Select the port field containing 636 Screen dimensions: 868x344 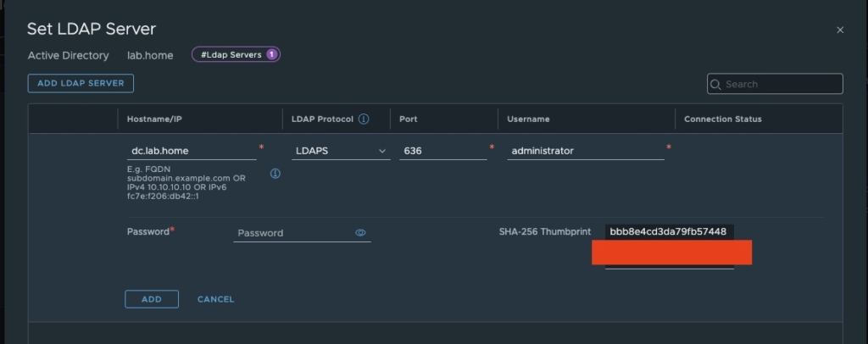[441, 151]
